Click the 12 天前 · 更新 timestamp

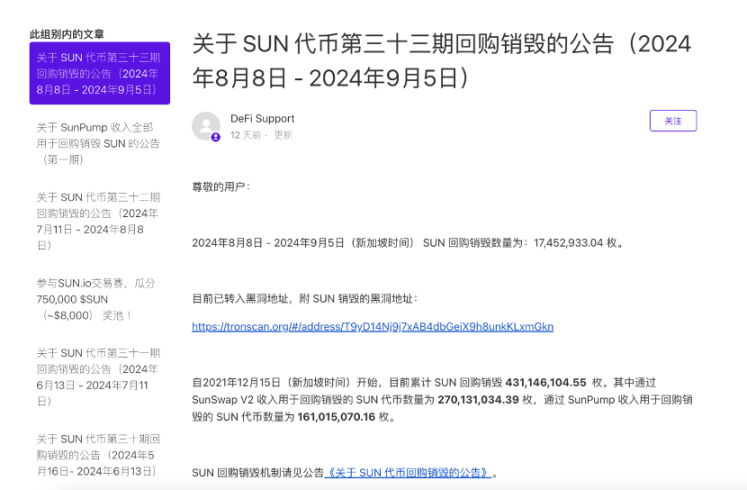coord(261,135)
